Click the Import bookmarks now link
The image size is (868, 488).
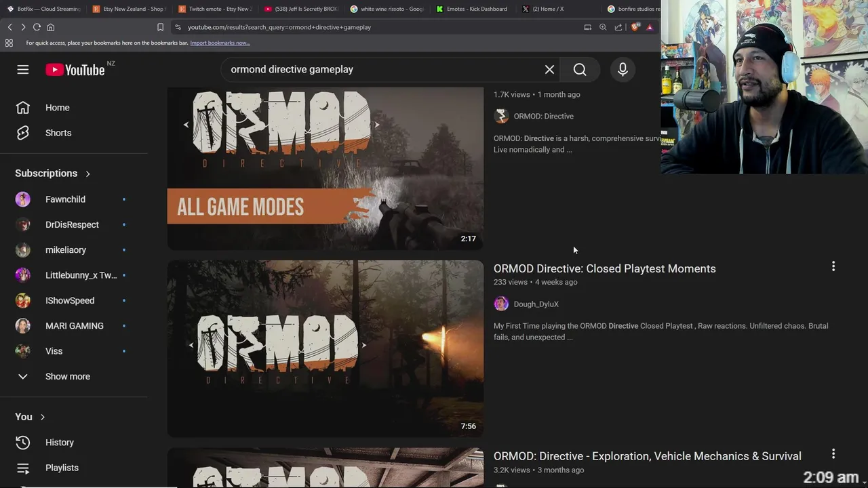point(220,43)
